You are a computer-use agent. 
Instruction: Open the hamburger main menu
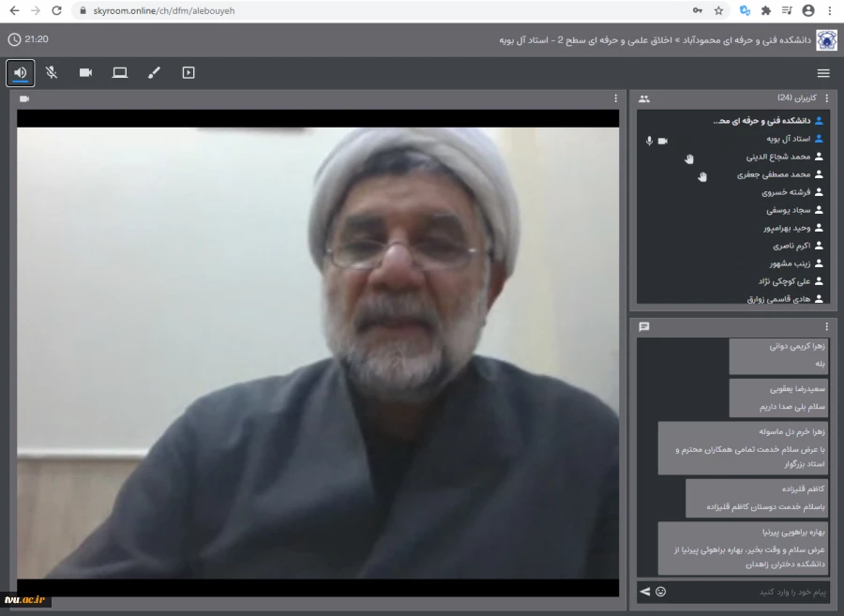point(823,73)
